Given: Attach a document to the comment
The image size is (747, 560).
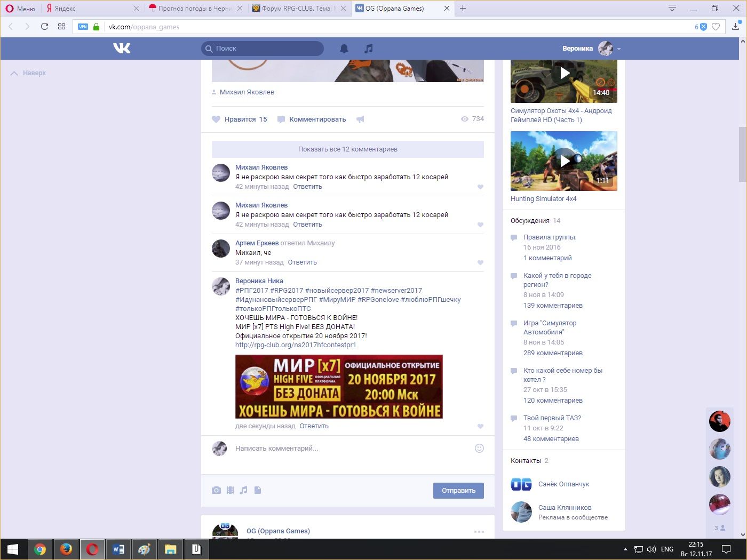Looking at the screenshot, I should point(258,490).
